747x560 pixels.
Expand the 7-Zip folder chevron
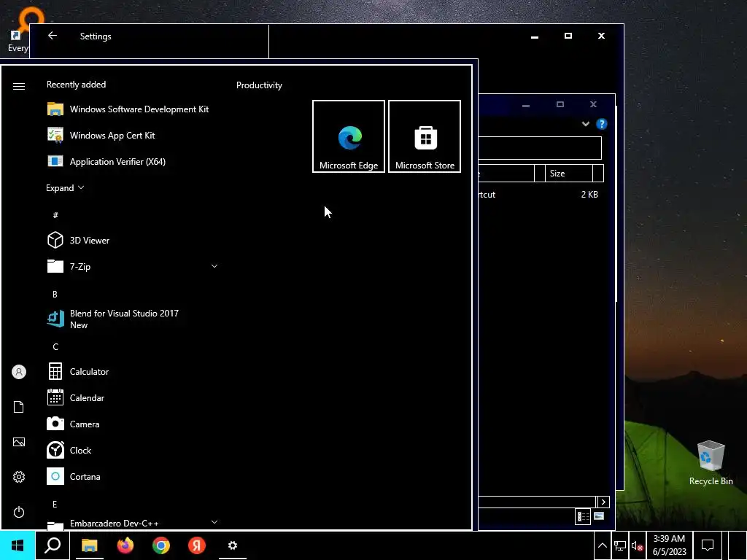pos(214,266)
